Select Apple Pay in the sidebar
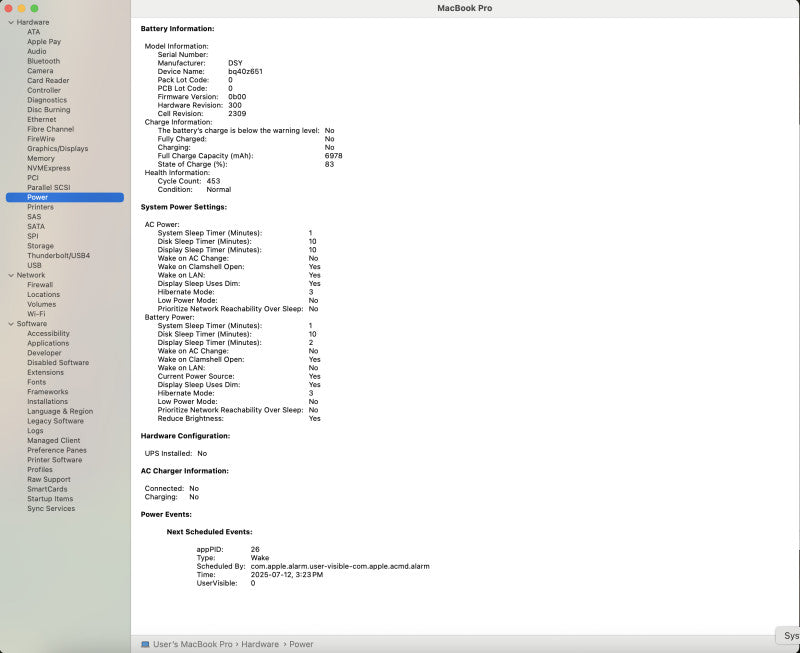 coord(44,42)
